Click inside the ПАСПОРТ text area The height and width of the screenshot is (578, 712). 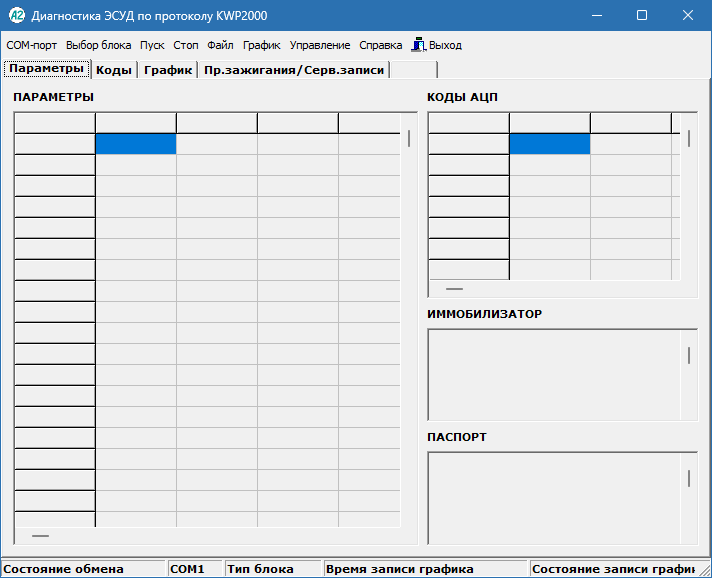tap(554, 498)
